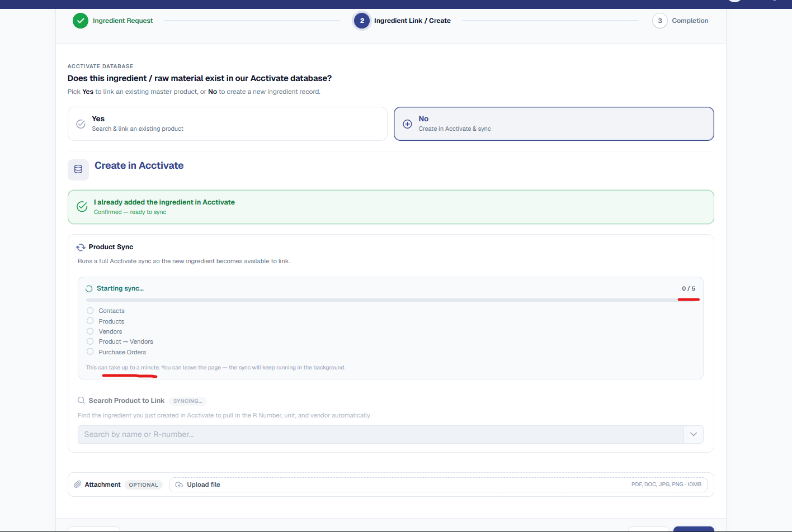The height and width of the screenshot is (532, 792).
Task: Go to the Ingredient Request step
Action: click(x=122, y=21)
